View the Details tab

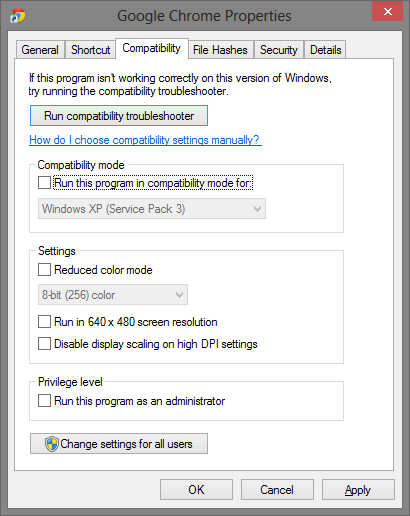pos(326,50)
